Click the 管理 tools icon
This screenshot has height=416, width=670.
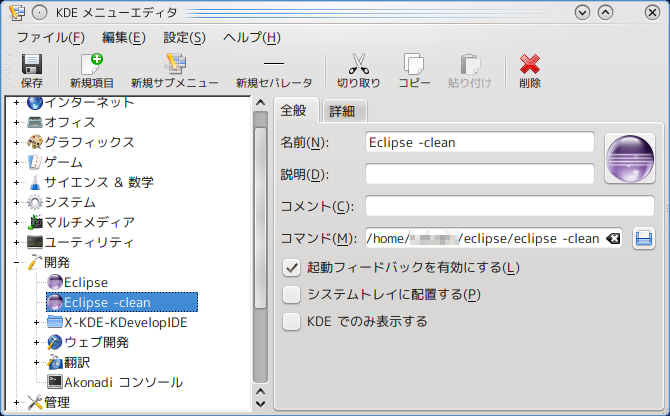[35, 402]
